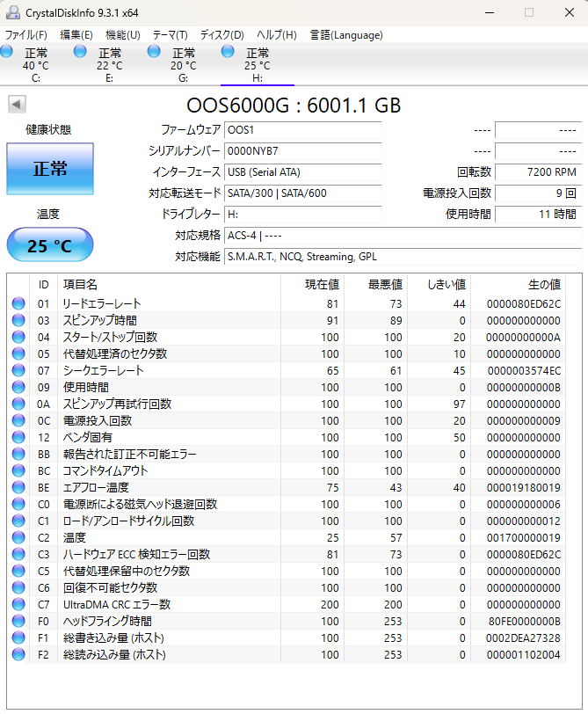
Task: Open the テーマ(T) menu
Action: click(170, 35)
